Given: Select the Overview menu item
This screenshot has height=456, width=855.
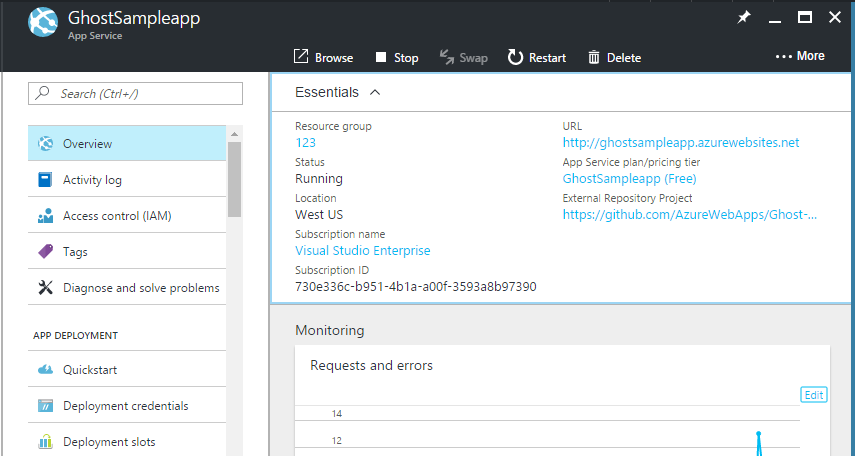Looking at the screenshot, I should point(87,144).
